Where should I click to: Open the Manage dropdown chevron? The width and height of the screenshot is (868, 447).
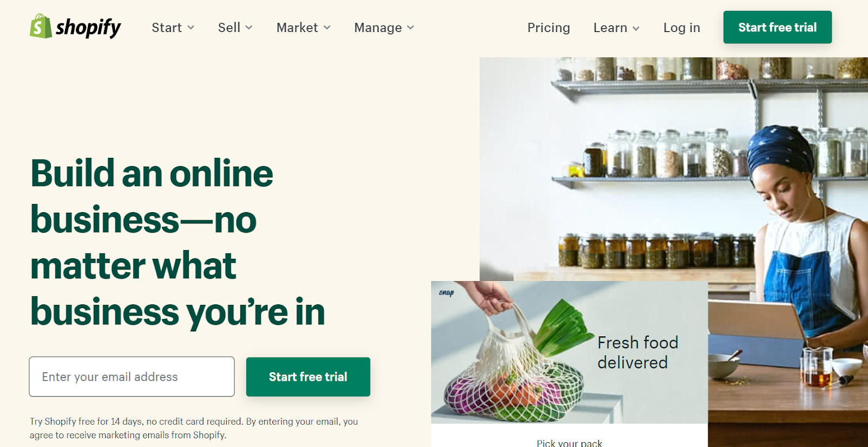click(x=411, y=28)
